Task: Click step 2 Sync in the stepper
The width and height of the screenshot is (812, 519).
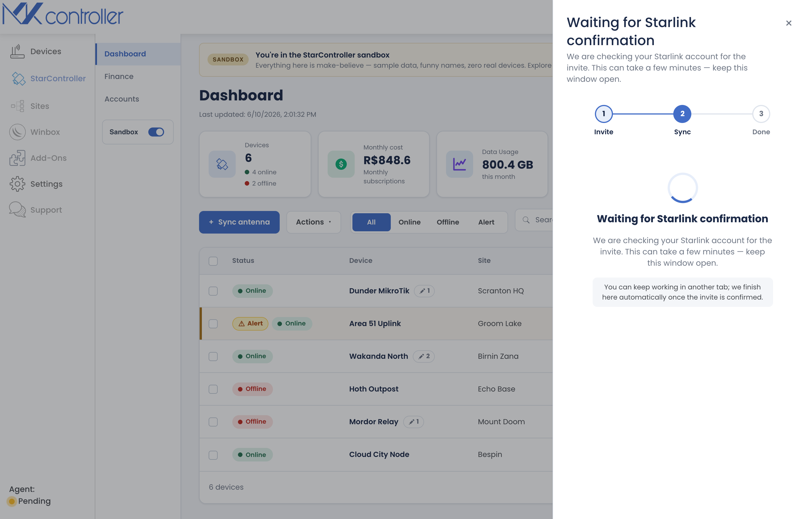Action: click(x=682, y=114)
